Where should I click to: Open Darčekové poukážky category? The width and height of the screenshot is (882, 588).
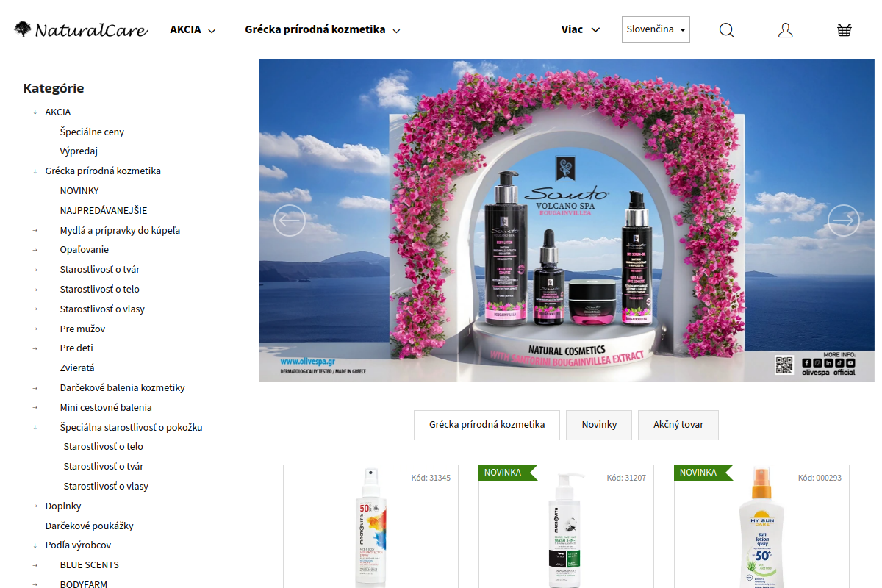(x=89, y=526)
